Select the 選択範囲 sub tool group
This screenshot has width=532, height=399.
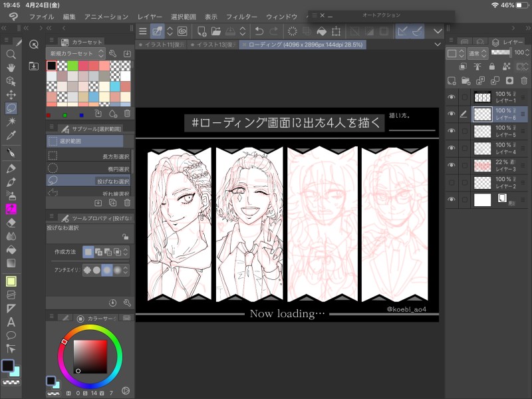(x=85, y=141)
